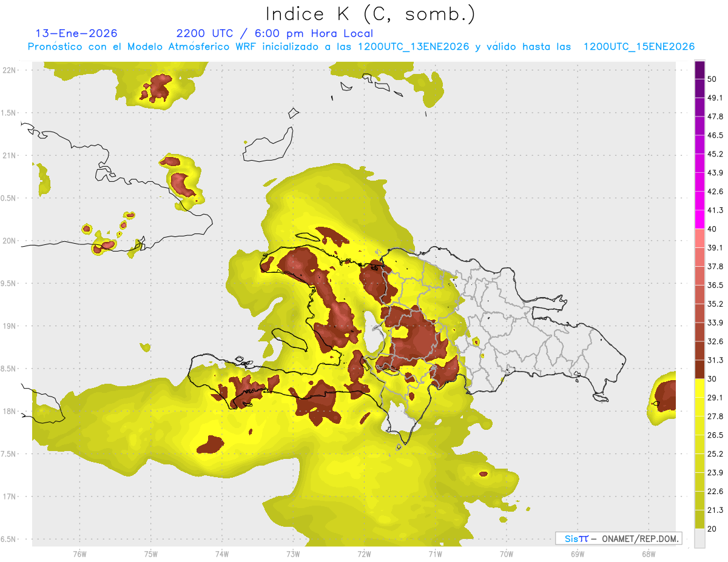728x562 pixels.
Task: Click the colorbar value '42.6'
Action: [715, 192]
